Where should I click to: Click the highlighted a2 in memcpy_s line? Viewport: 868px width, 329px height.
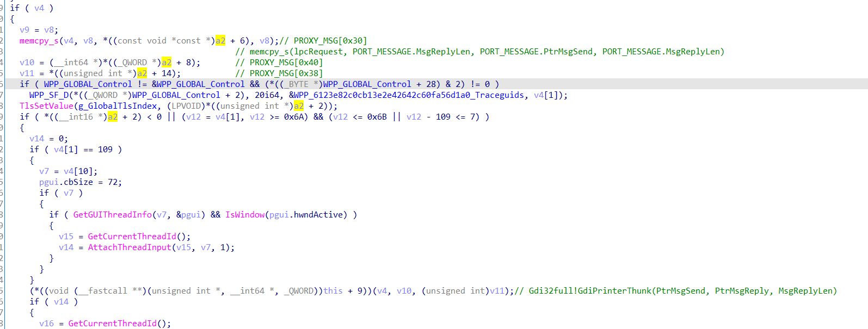coord(220,41)
